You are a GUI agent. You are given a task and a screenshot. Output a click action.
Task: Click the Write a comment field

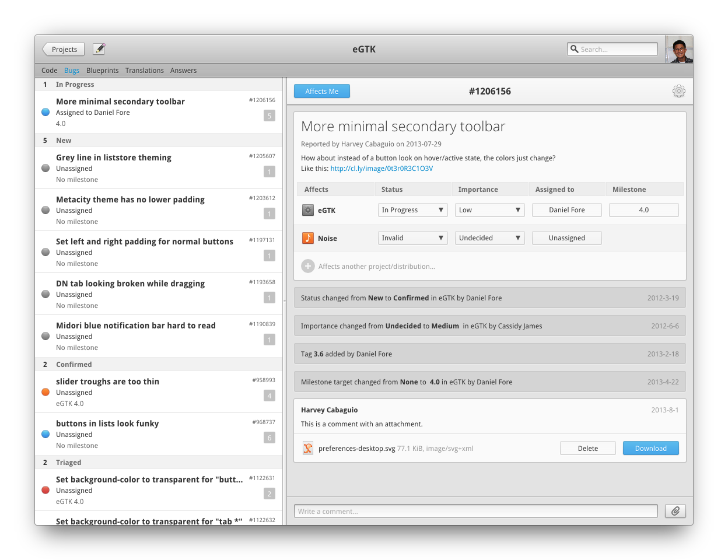coord(476,511)
